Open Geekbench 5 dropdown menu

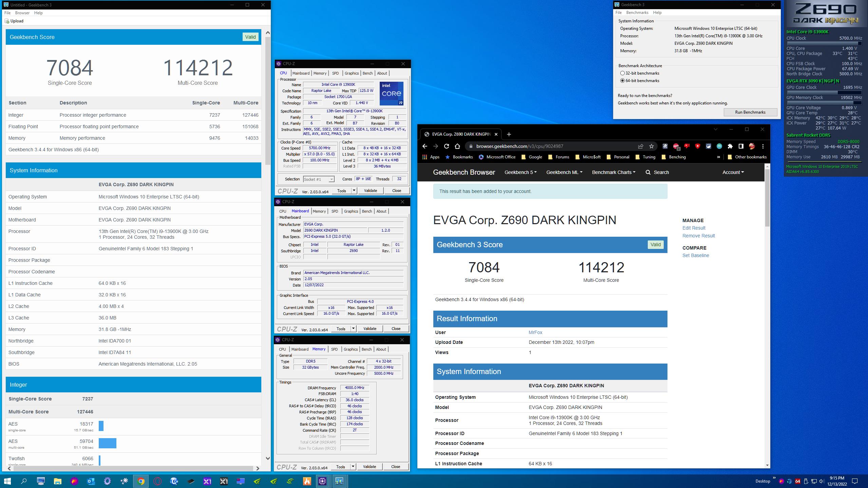pyautogui.click(x=521, y=172)
